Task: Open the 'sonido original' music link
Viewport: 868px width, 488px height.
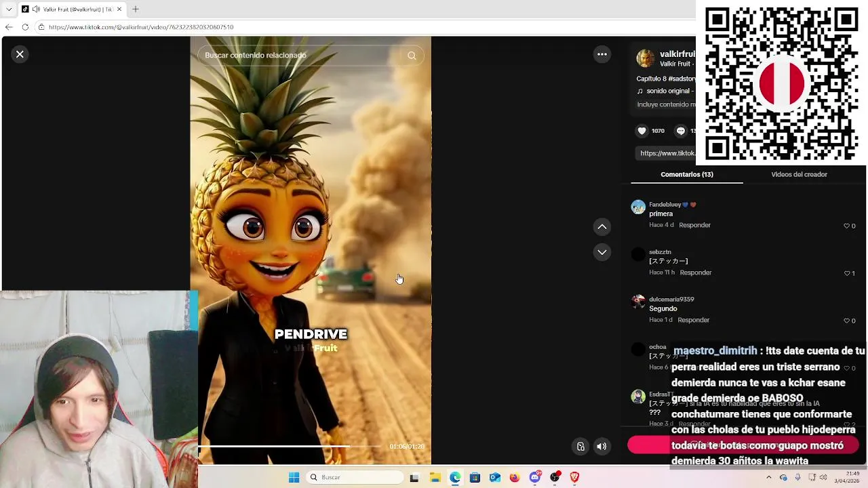Action: pos(665,91)
